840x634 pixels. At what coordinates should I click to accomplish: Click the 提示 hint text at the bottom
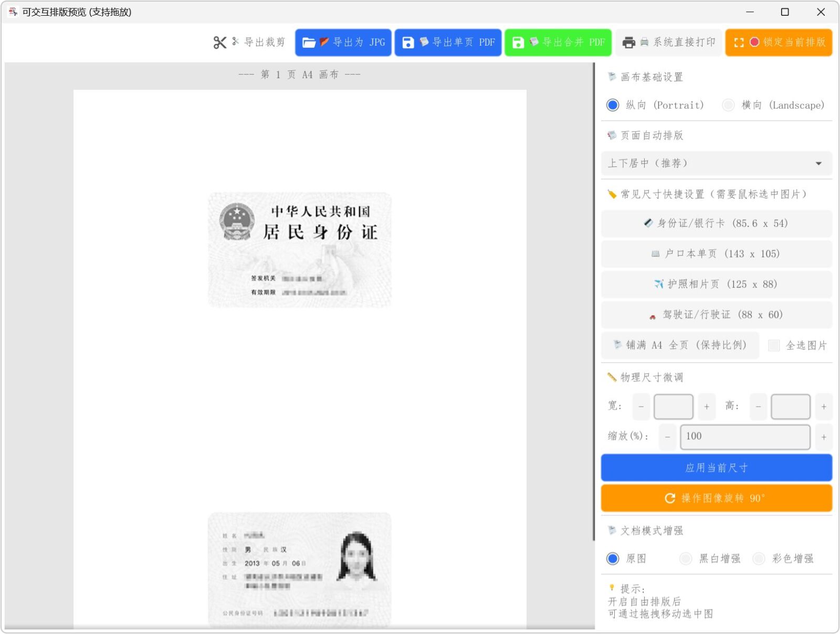click(x=660, y=601)
